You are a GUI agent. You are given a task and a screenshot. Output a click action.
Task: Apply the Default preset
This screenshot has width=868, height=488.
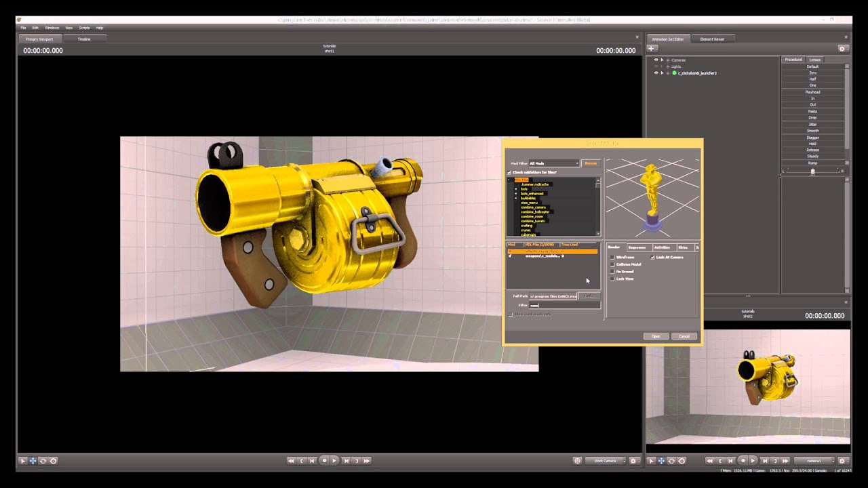812,66
